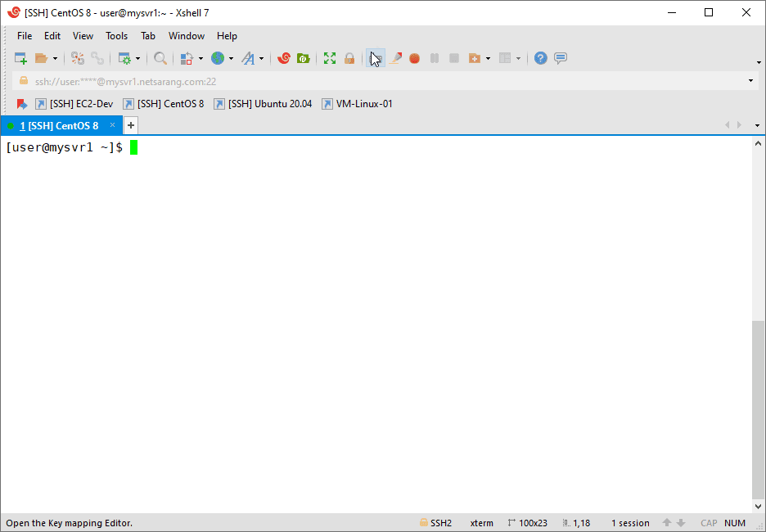Click the orange folder plus icon

[x=475, y=59]
